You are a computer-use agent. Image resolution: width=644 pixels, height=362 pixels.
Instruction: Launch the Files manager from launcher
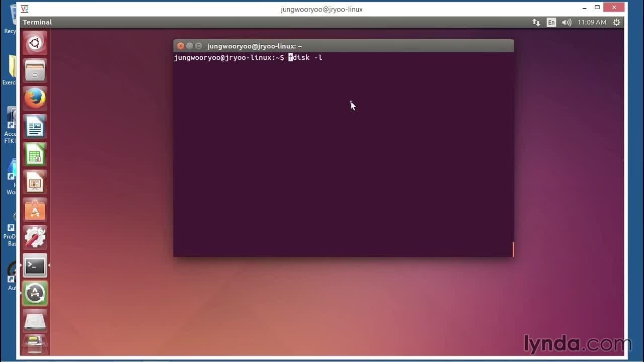pyautogui.click(x=35, y=71)
